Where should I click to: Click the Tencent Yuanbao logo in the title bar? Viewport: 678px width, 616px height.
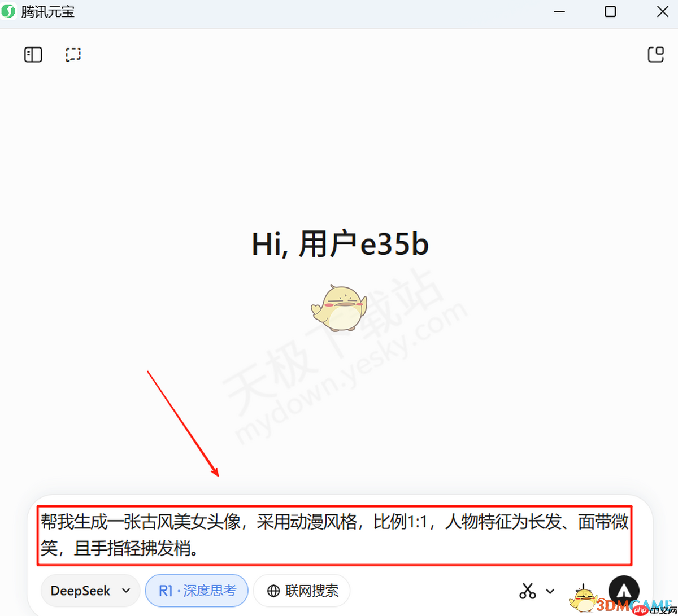(9, 11)
